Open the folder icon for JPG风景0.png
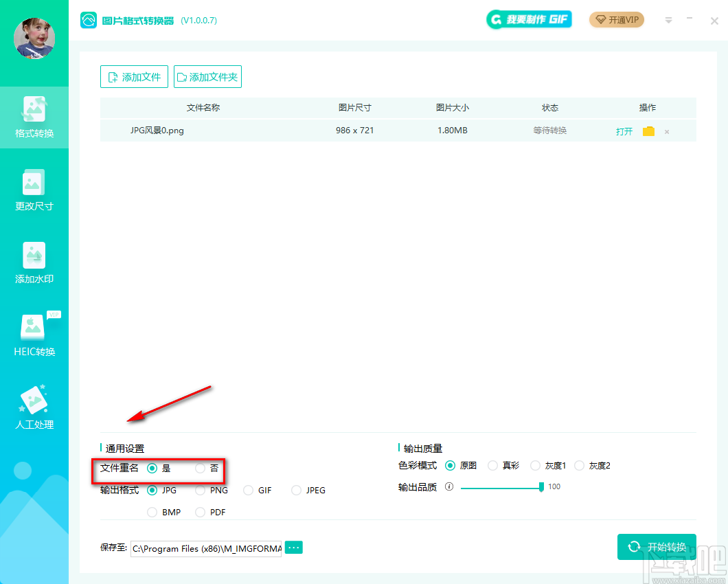Image resolution: width=728 pixels, height=584 pixels. (x=648, y=131)
